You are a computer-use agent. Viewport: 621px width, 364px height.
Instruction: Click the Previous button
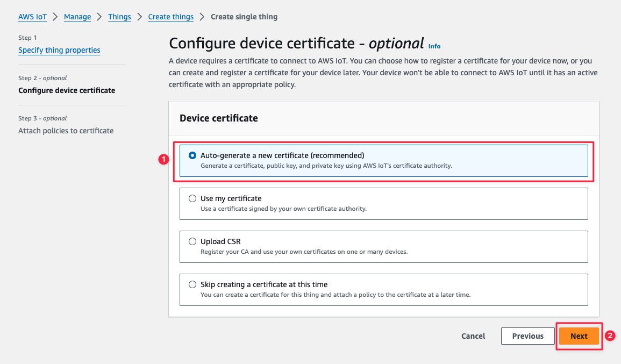coord(527,336)
